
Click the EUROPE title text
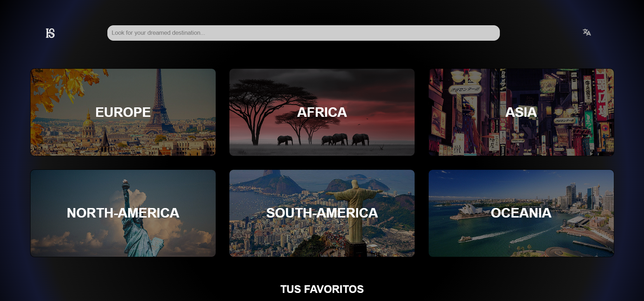123,112
